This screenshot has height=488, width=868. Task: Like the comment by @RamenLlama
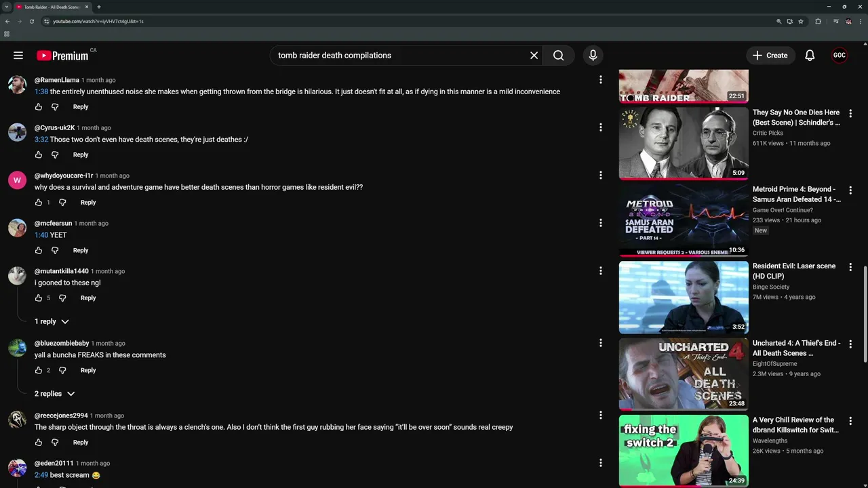pyautogui.click(x=39, y=107)
